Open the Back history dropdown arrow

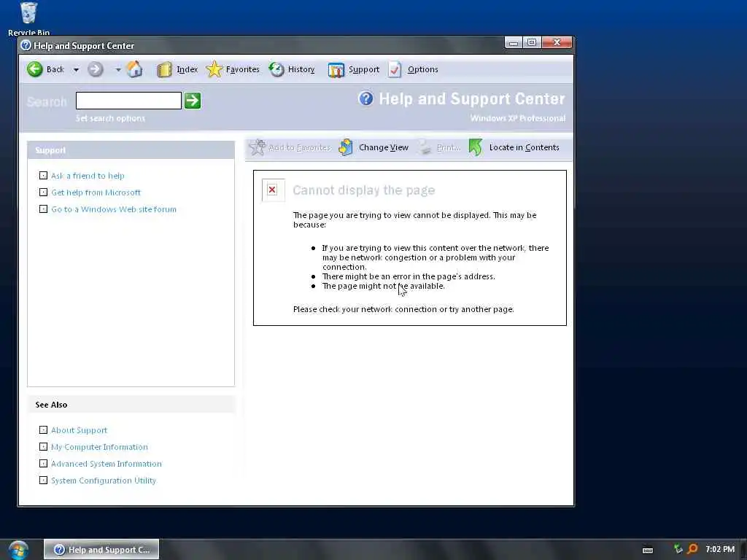76,69
